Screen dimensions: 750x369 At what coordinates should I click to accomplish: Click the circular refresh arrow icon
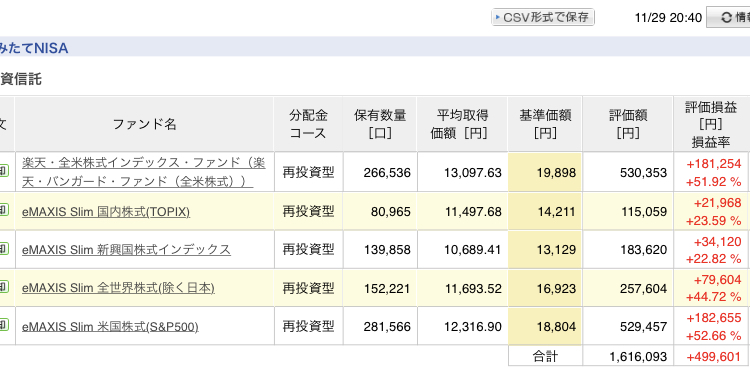727,18
